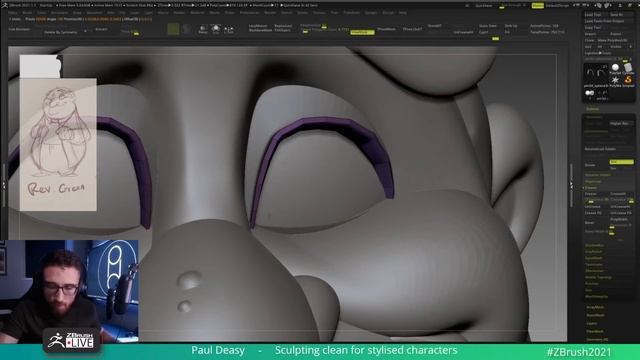This screenshot has width=640, height=360.
Task: Open the Brush menu
Action: click(27, 13)
